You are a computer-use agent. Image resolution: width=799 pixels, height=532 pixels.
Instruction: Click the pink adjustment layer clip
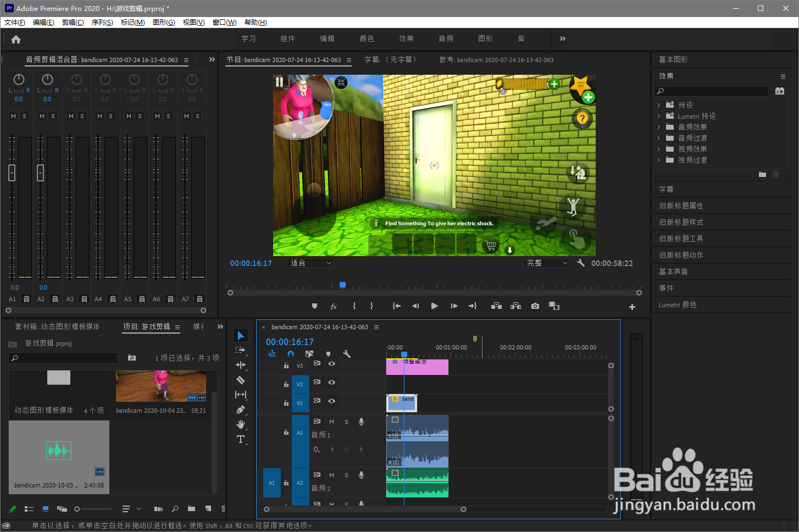click(417, 367)
